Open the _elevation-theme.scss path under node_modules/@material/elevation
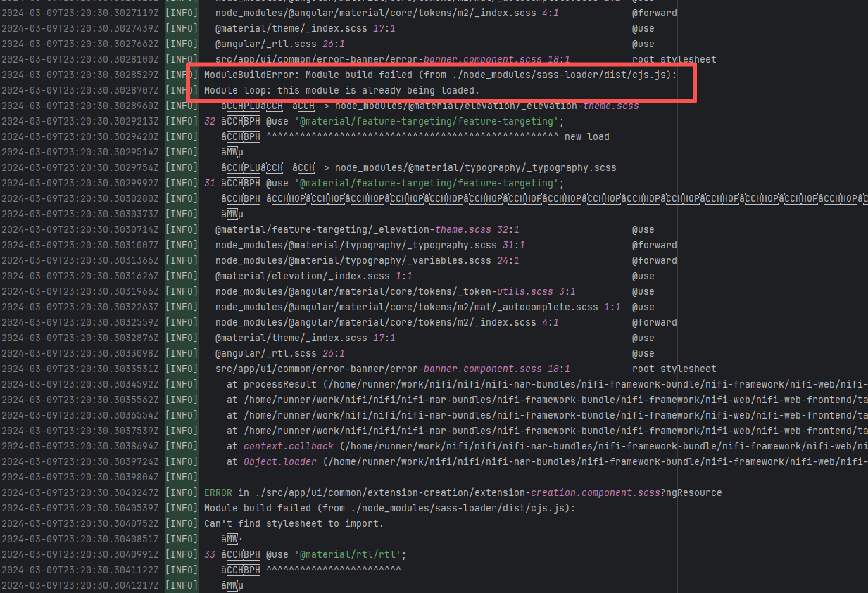Viewport: 868px width, 593px height. click(x=486, y=106)
